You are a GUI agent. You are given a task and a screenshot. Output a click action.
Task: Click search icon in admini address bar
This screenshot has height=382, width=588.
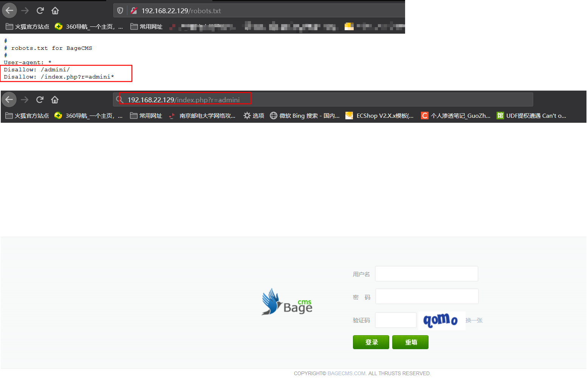click(120, 100)
